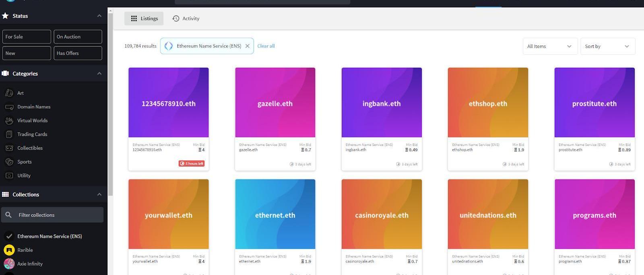Switch to the Activity tab
The width and height of the screenshot is (644, 275).
tap(186, 19)
